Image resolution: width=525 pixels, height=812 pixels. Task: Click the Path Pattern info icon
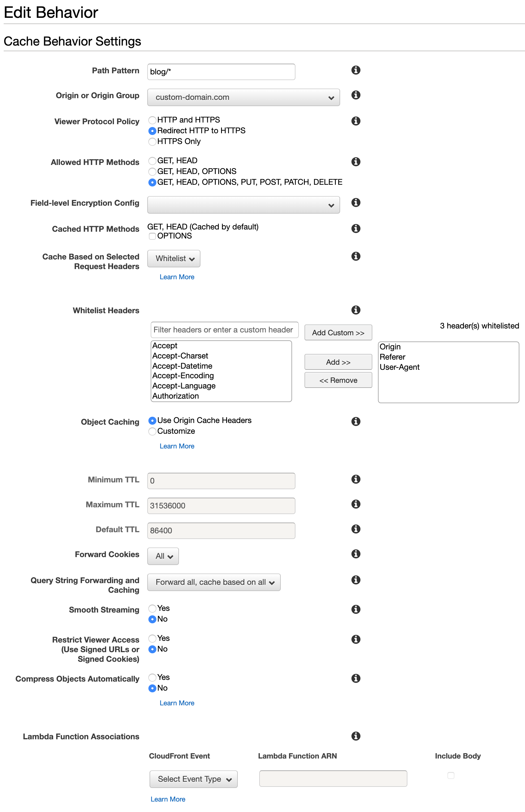356,70
